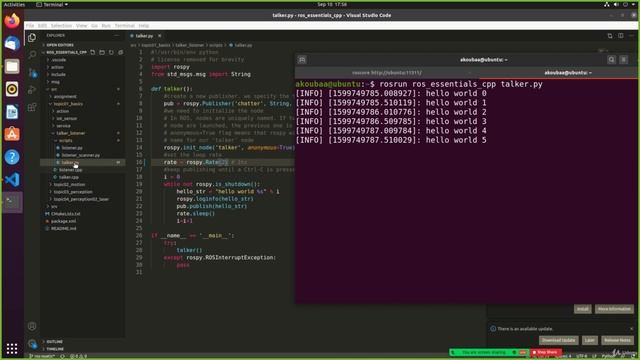
Task: Click search icon in terminal header
Action: [x=611, y=60]
